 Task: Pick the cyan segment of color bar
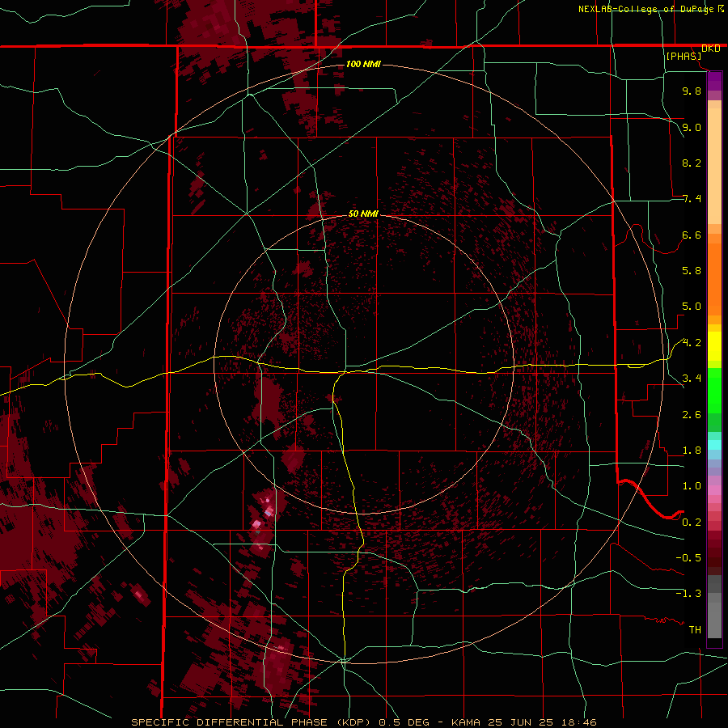coord(714,445)
